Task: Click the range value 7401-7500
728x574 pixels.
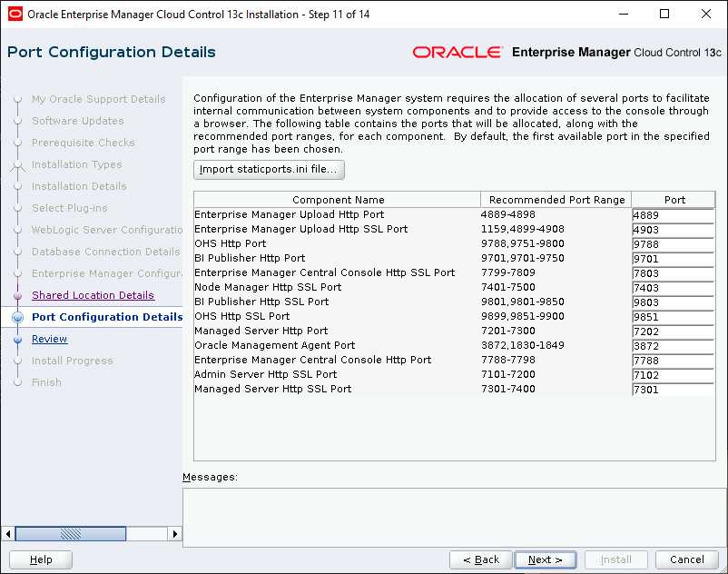Action: coord(508,287)
